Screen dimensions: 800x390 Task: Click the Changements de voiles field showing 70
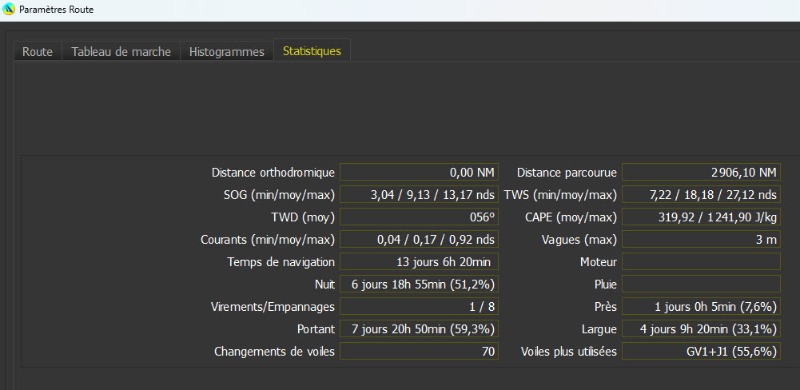[419, 351]
